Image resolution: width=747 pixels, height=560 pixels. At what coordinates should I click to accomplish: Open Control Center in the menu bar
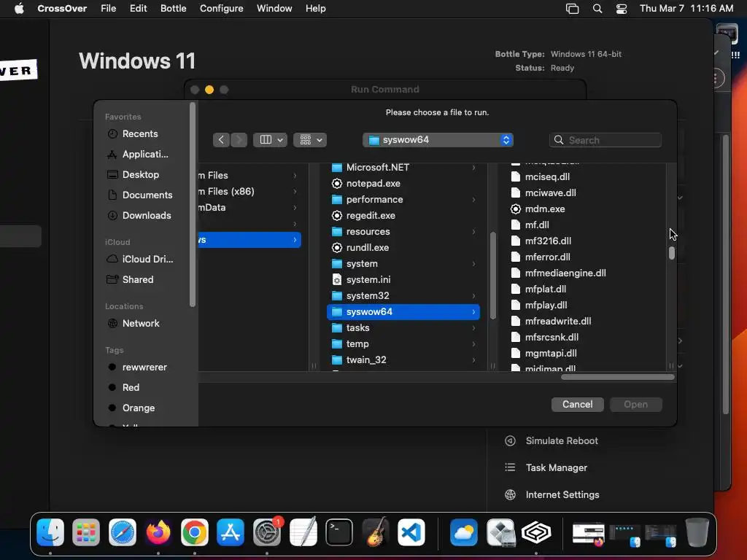(622, 9)
